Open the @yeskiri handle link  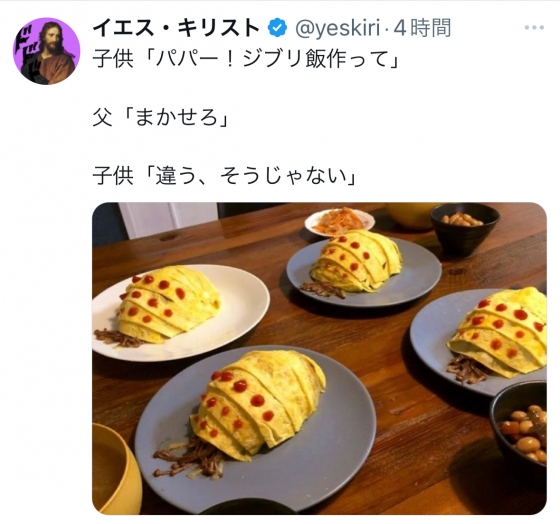click(338, 28)
